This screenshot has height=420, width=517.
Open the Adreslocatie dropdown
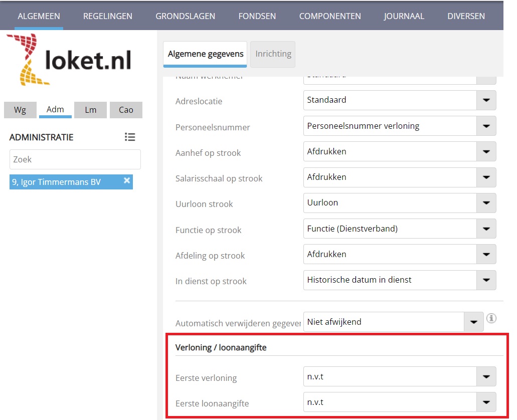click(x=485, y=100)
